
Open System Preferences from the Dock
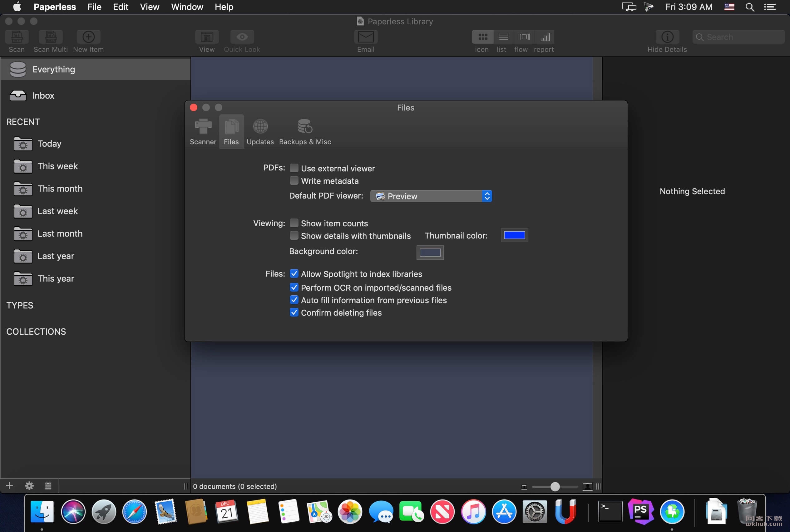point(535,511)
